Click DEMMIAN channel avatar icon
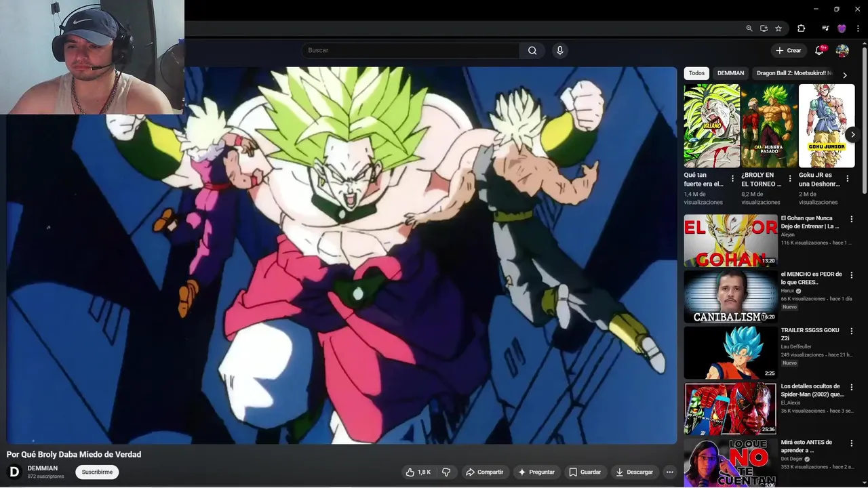Image resolution: width=868 pixels, height=488 pixels. [x=14, y=472]
